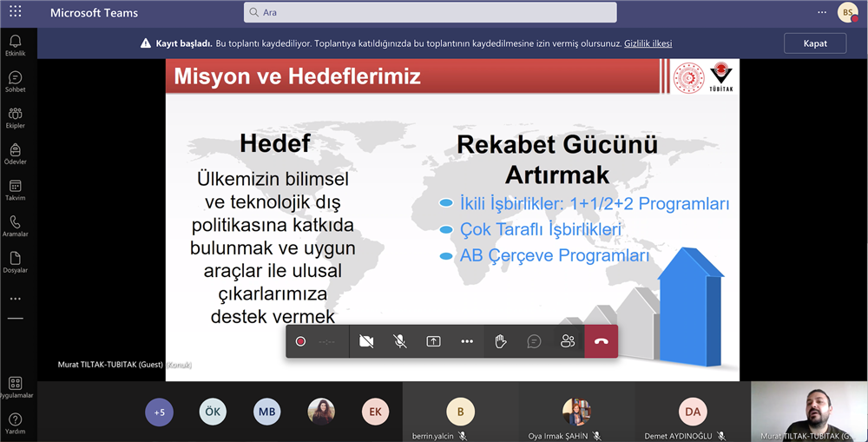Open BS profile avatar menu

[x=847, y=12]
